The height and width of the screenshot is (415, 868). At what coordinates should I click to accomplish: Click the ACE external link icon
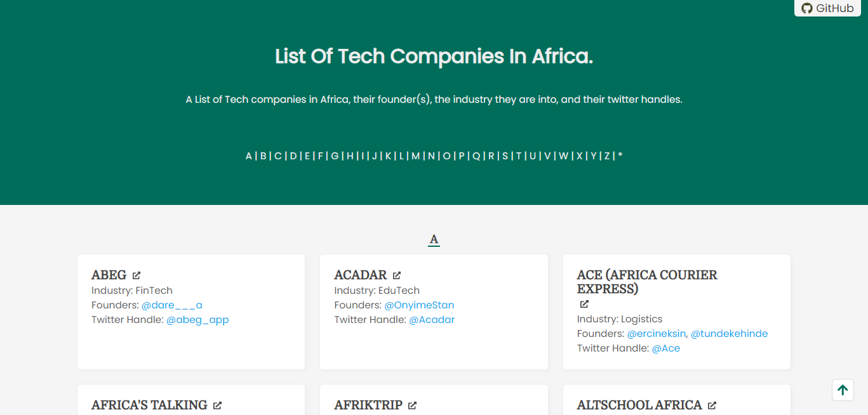pyautogui.click(x=583, y=304)
